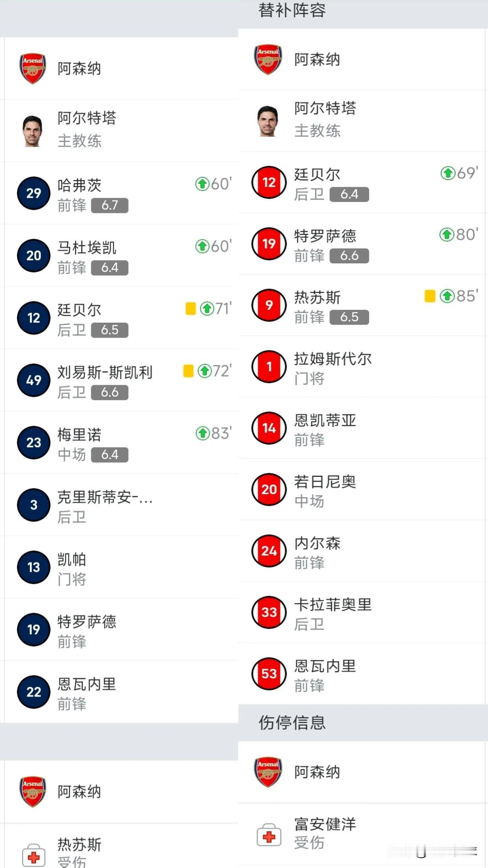Tap the Arsenal crest in the left panel header
The width and height of the screenshot is (488, 868).
coord(33,68)
